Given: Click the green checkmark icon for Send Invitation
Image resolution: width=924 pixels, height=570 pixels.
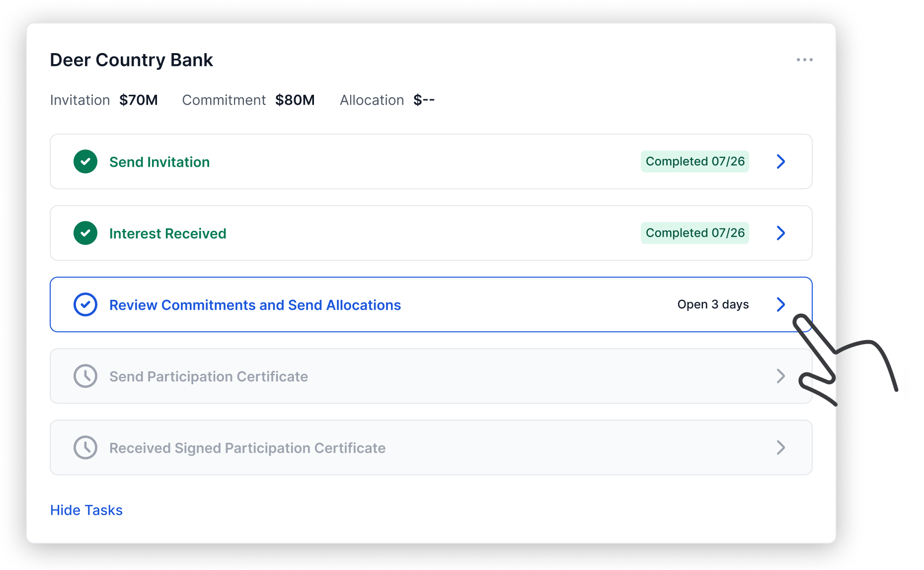Looking at the screenshot, I should click(x=85, y=161).
